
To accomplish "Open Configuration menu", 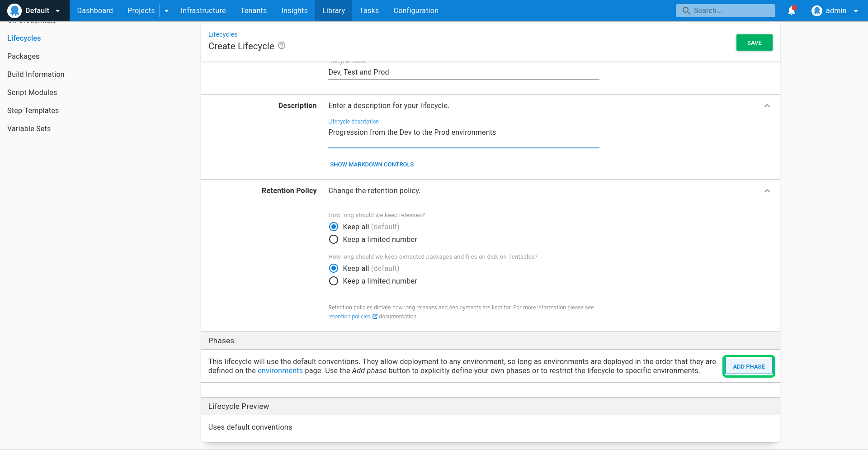I will (x=416, y=10).
